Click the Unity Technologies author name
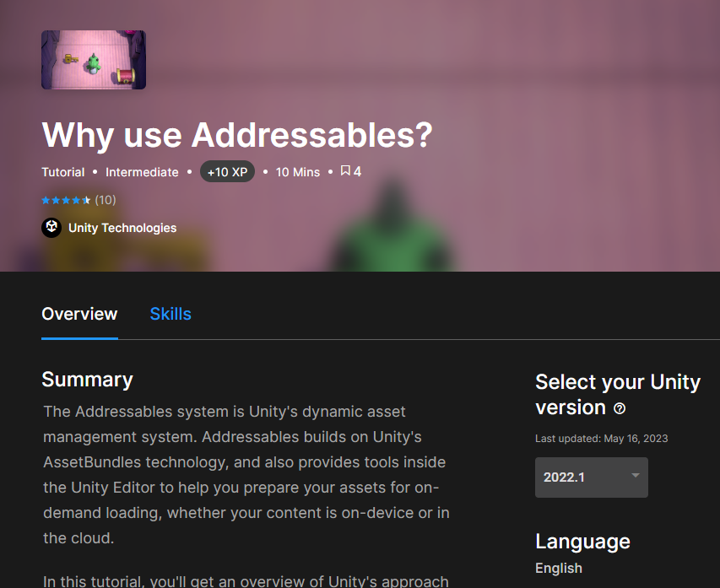This screenshot has height=588, width=720. [122, 228]
